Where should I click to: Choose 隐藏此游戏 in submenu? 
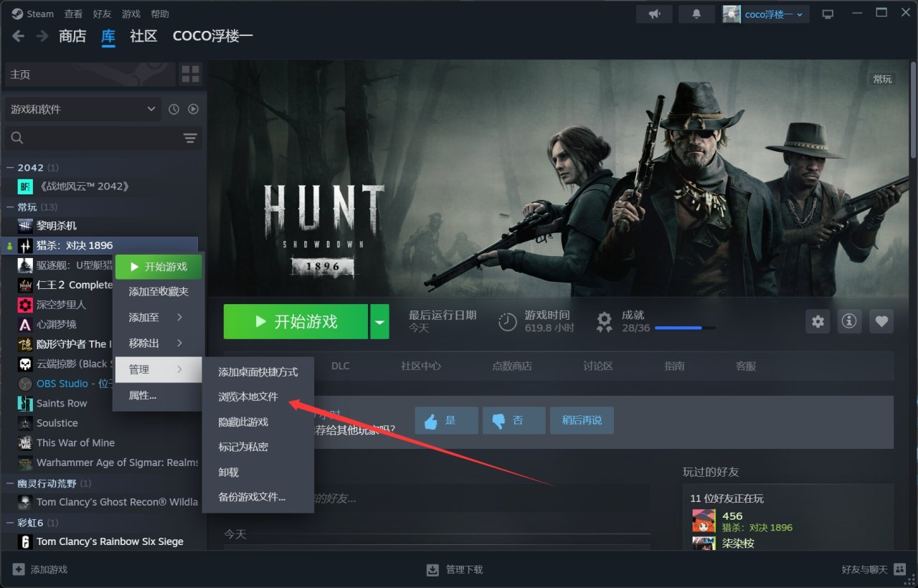pos(243,422)
